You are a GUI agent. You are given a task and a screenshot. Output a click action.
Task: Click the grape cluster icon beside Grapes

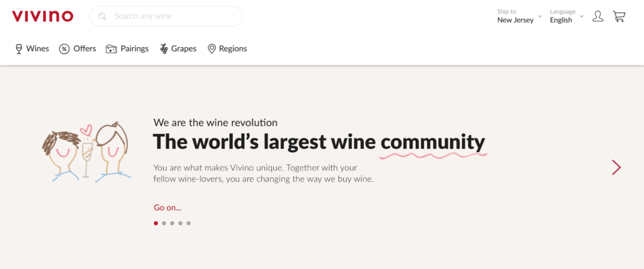coord(164,49)
